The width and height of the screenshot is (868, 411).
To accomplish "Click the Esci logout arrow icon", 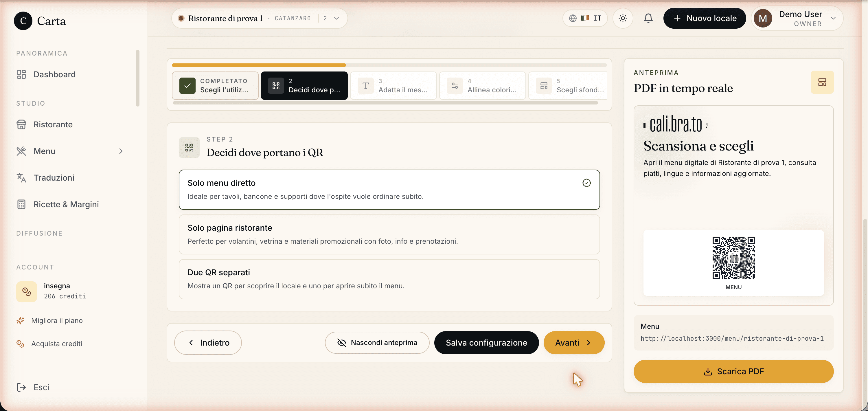I will coord(21,387).
